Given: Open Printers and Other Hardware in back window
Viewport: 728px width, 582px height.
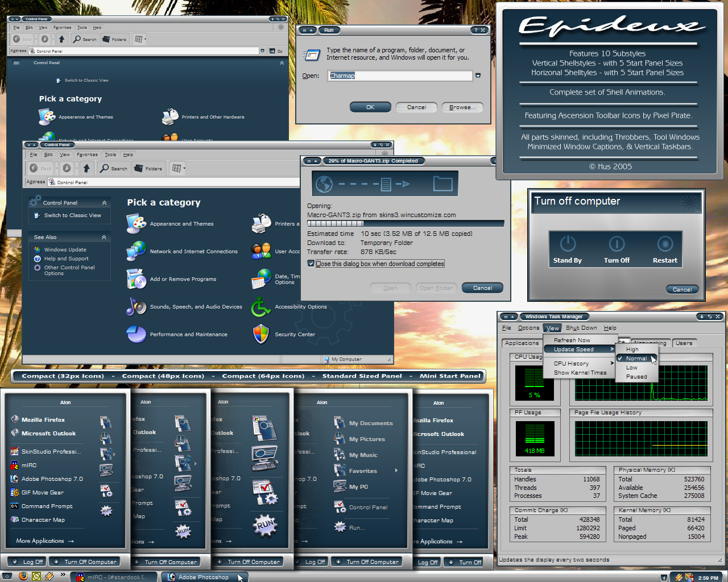Looking at the screenshot, I should point(203,117).
